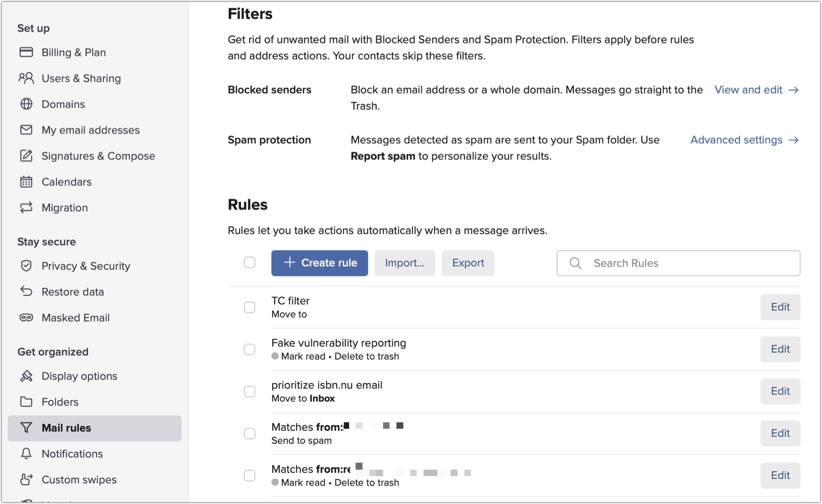Click the Notifications bell icon

pyautogui.click(x=26, y=454)
